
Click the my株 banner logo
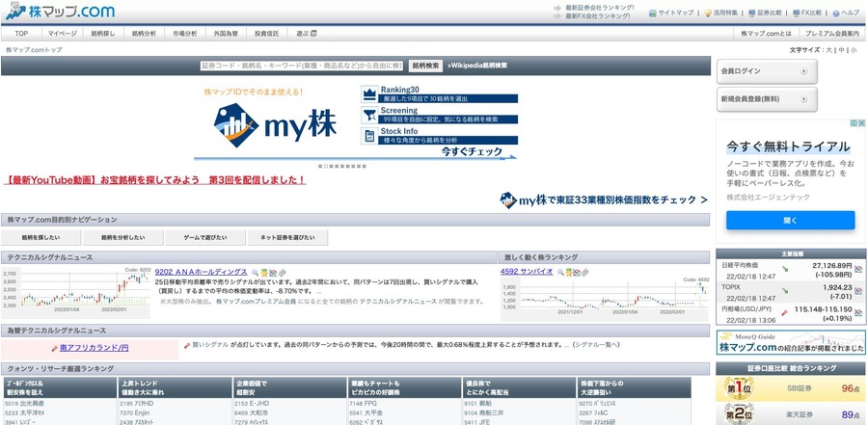point(275,125)
